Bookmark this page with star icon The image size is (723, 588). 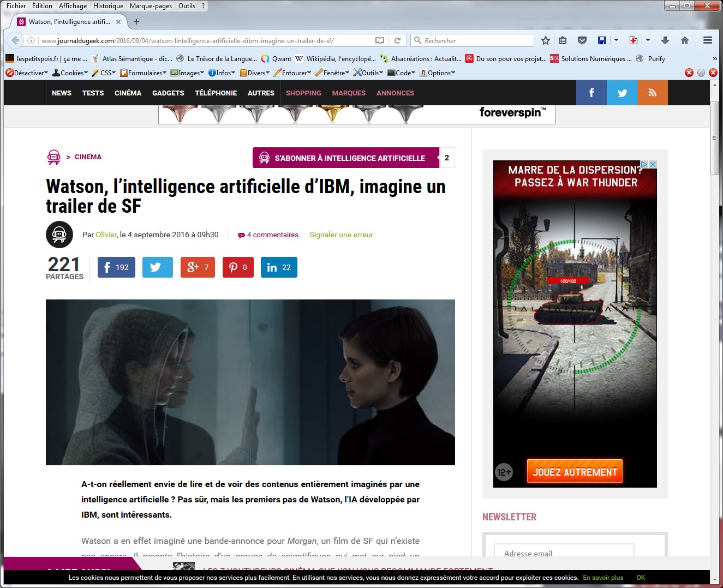tap(545, 40)
